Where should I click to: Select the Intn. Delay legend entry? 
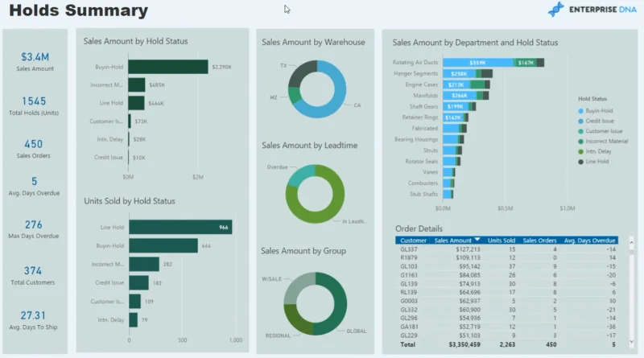tap(595, 151)
